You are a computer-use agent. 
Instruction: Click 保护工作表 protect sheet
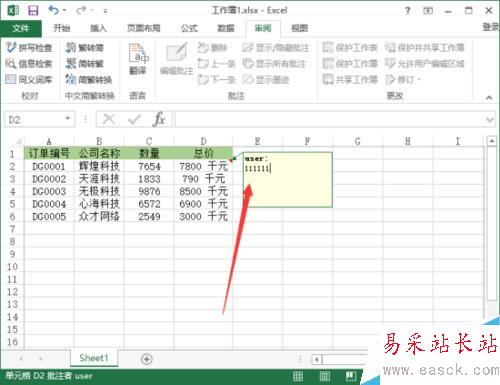[350, 48]
